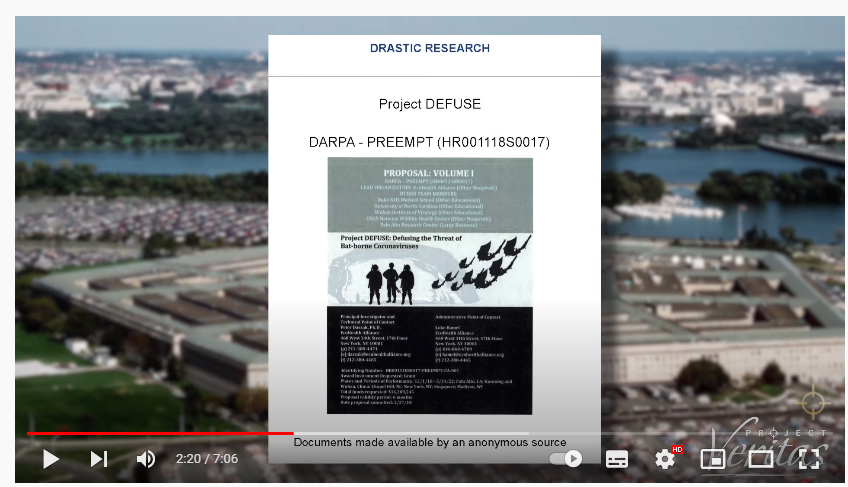Screen dimensions: 848x487
Task: Skip to the next video
Action: click(98, 459)
